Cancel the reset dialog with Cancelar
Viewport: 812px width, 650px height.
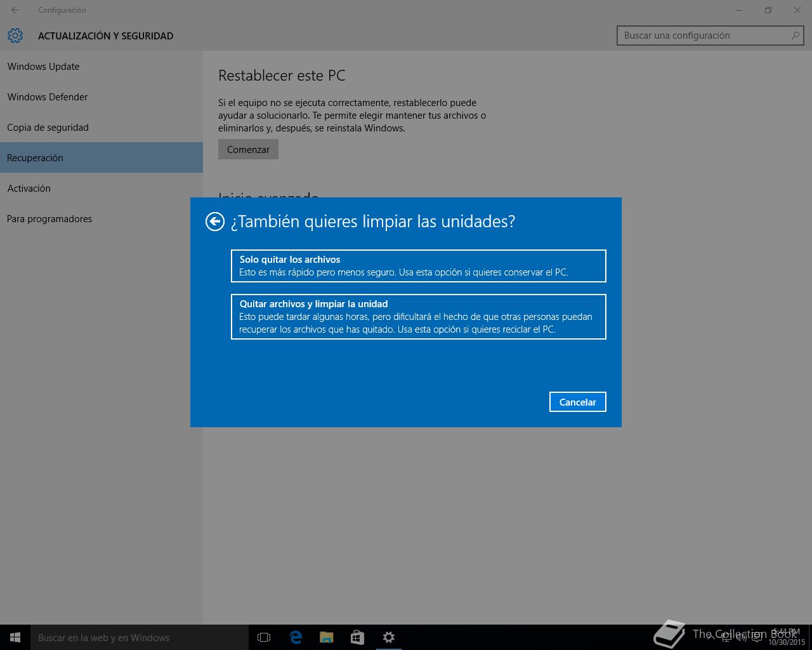point(578,402)
